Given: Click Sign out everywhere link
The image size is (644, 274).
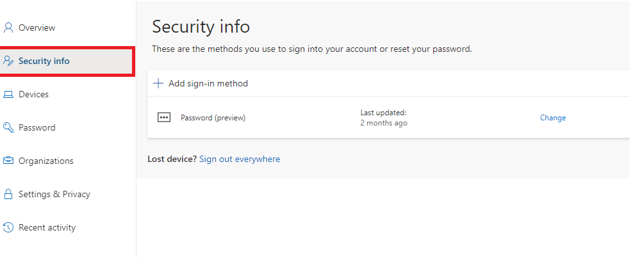Looking at the screenshot, I should [240, 159].
